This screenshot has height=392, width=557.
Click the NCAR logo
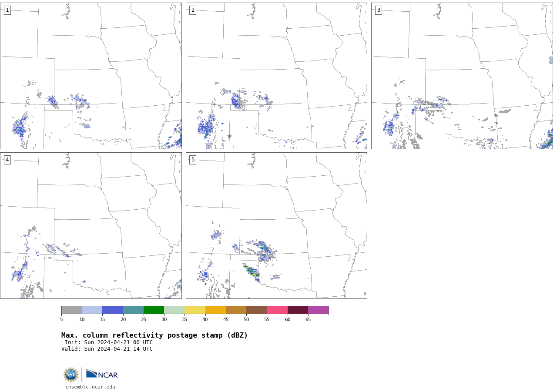click(102, 374)
